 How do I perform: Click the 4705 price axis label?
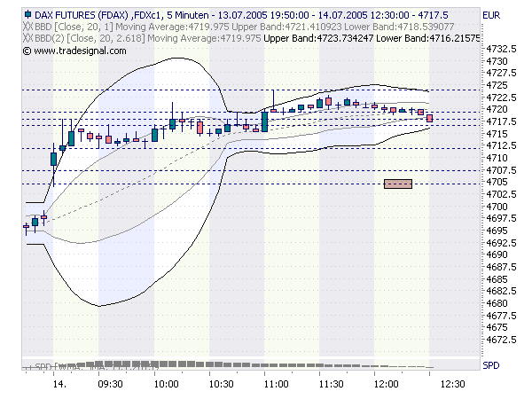497,182
